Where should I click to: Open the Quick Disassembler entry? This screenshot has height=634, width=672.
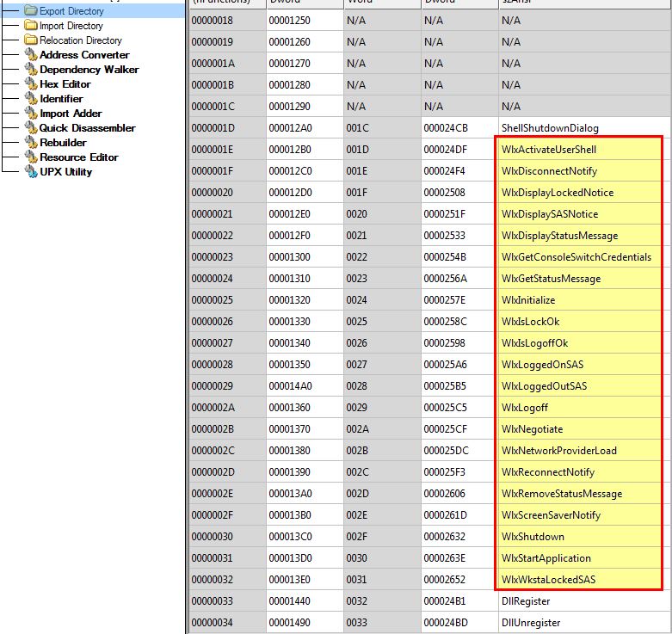click(x=88, y=127)
